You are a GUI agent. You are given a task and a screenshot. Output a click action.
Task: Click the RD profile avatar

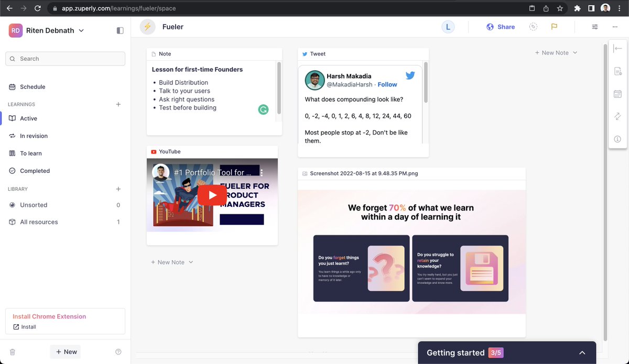16,30
